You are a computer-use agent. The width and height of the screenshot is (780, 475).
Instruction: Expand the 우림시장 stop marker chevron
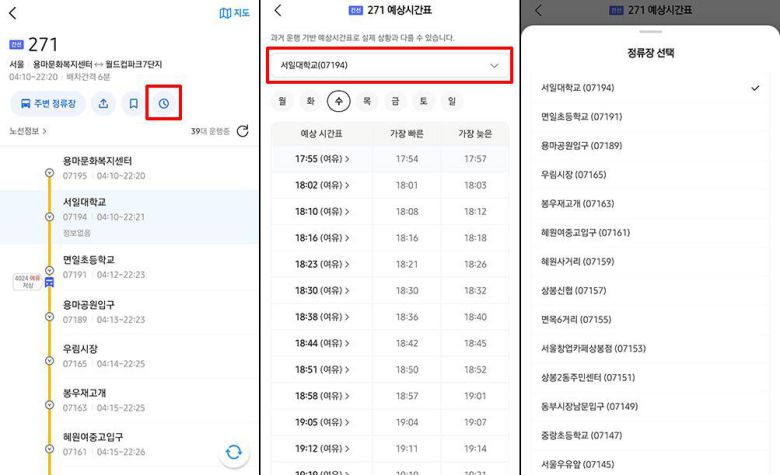49,361
